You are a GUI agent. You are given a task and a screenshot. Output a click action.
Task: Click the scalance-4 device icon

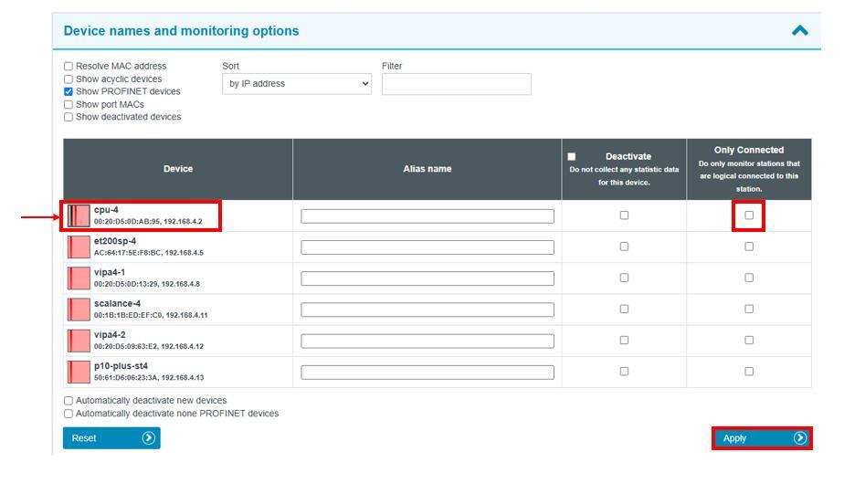point(79,310)
